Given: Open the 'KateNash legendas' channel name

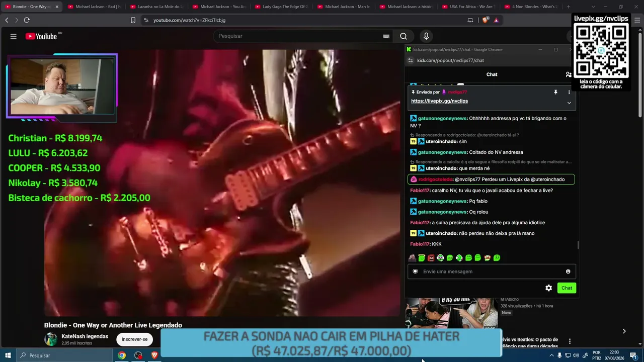Looking at the screenshot, I should [x=85, y=336].
